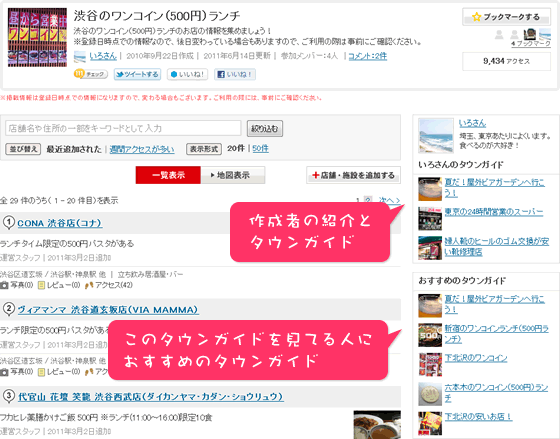
Task: Click the 並び替え sort button
Action: click(23, 149)
